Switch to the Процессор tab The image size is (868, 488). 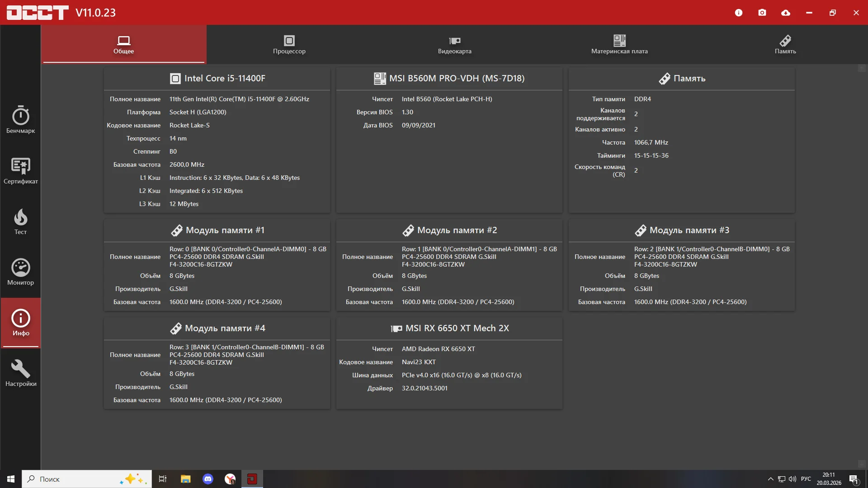[x=289, y=44]
